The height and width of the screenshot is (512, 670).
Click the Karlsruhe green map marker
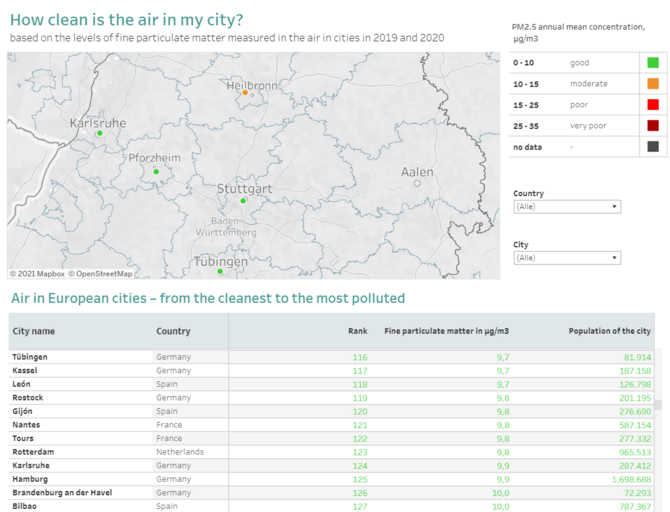click(99, 132)
